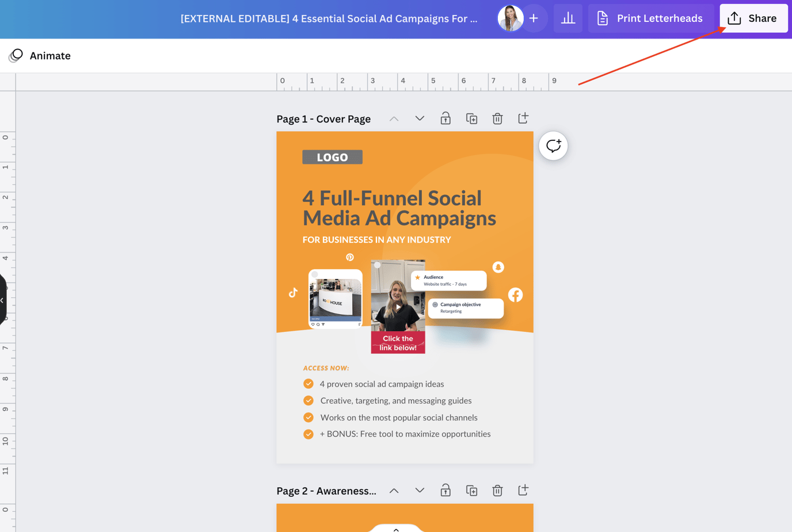The width and height of the screenshot is (792, 532).
Task: Delete Page 1 with the trash icon
Action: point(497,118)
